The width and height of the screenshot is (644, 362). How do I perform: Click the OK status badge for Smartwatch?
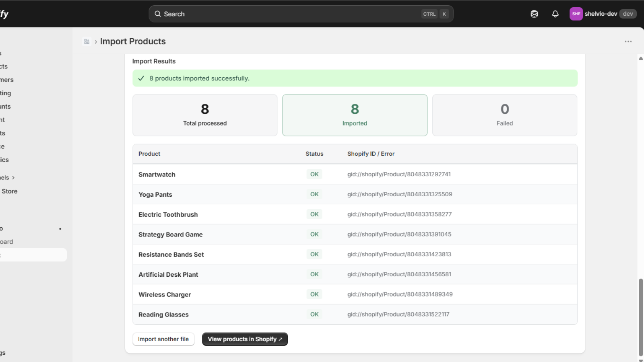tap(314, 174)
